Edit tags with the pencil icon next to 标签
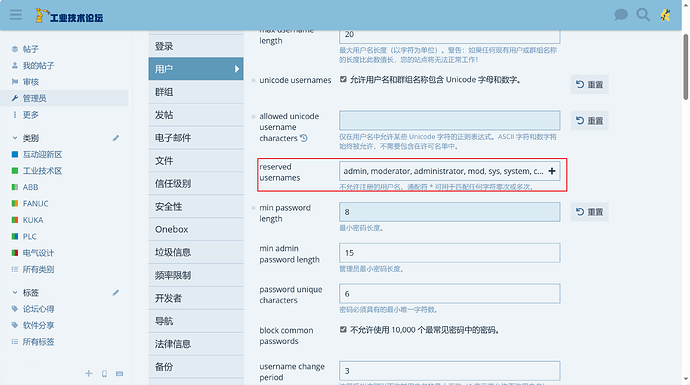 coord(116,293)
